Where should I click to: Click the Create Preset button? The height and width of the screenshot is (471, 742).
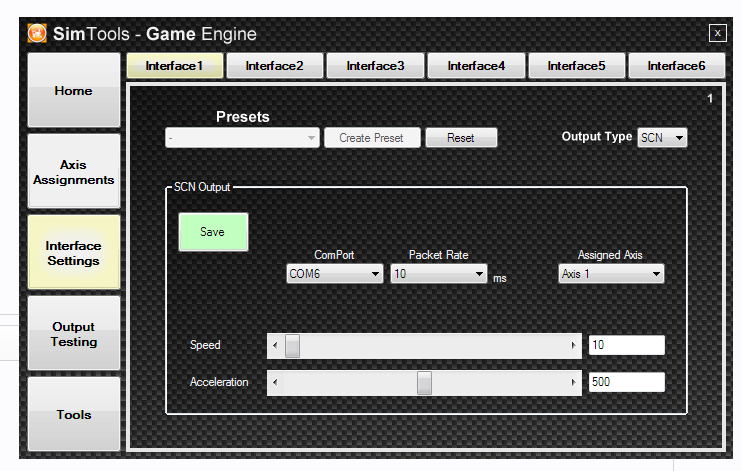click(x=372, y=138)
